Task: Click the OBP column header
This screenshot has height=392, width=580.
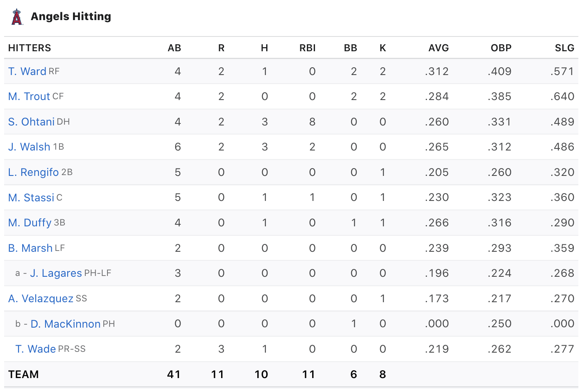Action: point(501,48)
